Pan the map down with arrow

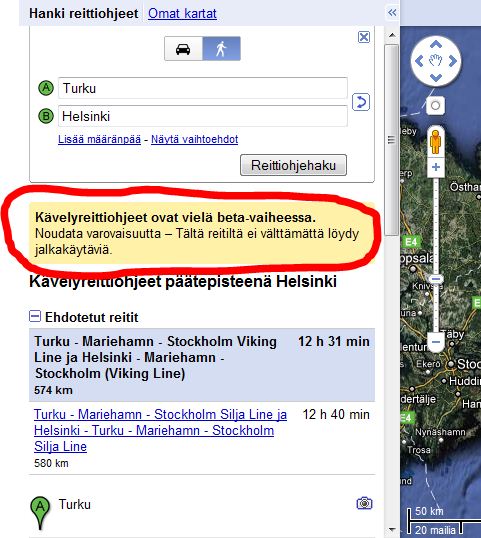coord(436,78)
